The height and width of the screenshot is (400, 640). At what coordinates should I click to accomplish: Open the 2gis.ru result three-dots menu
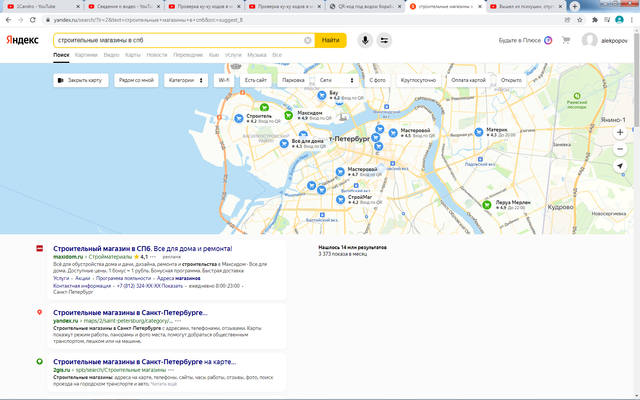click(171, 370)
